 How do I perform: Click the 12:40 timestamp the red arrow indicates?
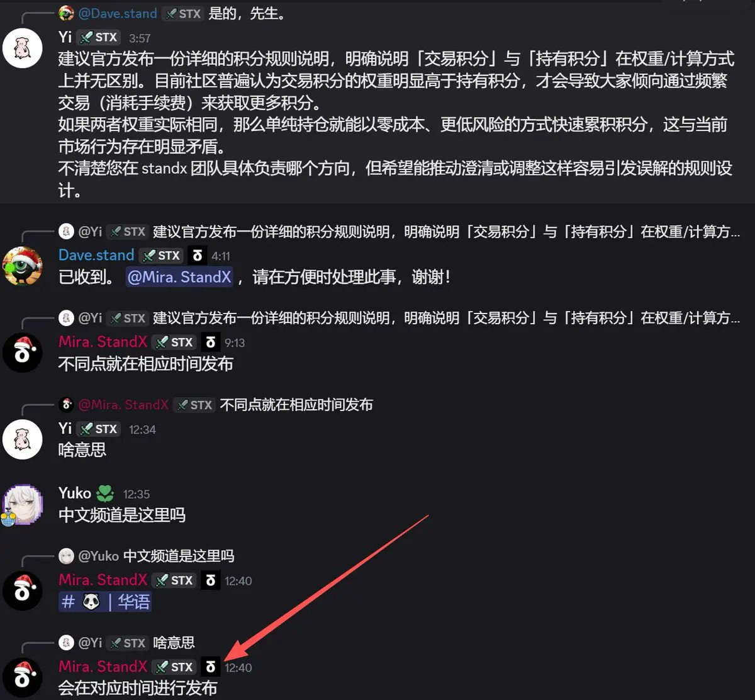[x=238, y=668]
